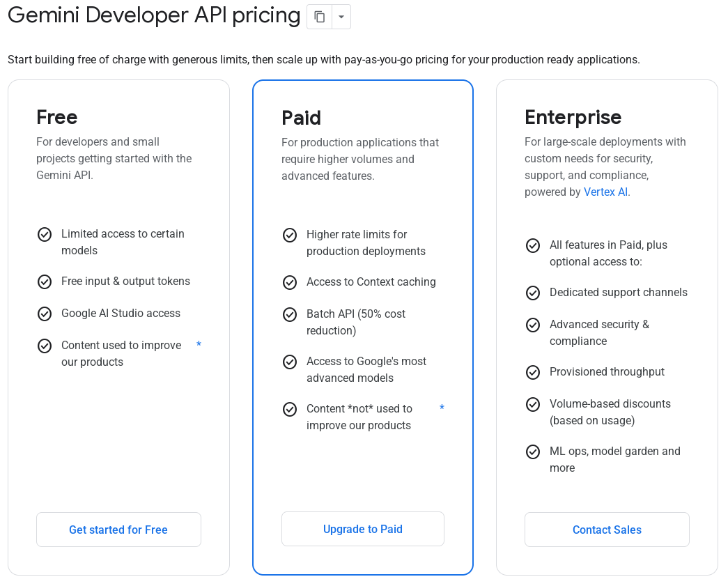Click the Paid plan description paragraph

click(x=360, y=160)
